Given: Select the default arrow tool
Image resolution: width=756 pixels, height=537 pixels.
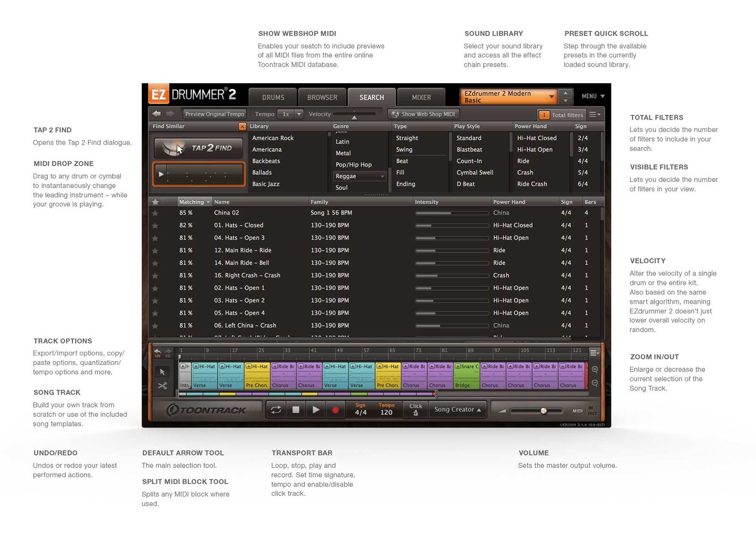Looking at the screenshot, I should (x=162, y=372).
